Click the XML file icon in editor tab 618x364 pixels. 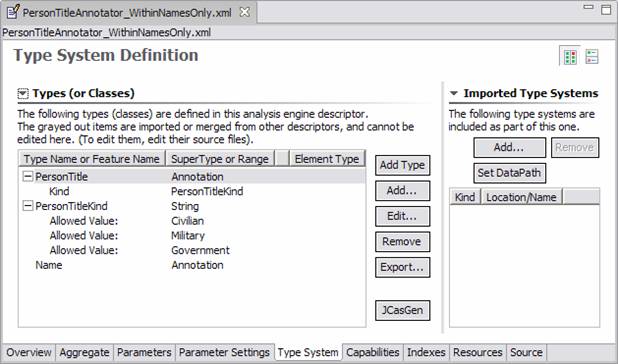tap(13, 12)
